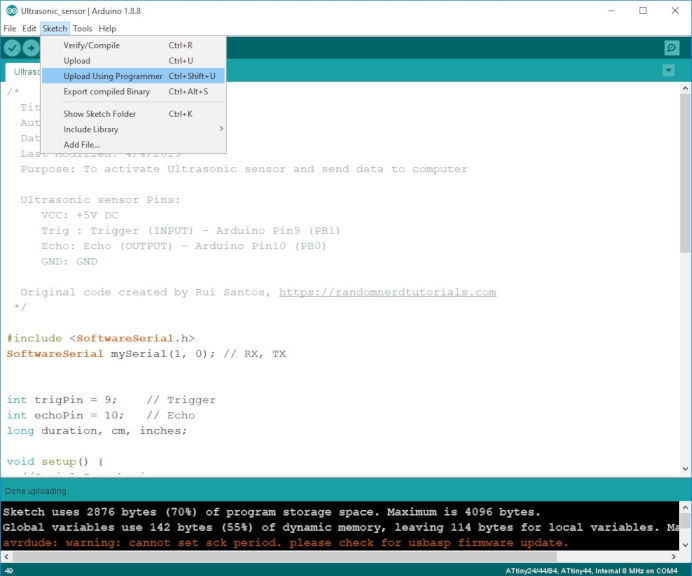The width and height of the screenshot is (692, 576).
Task: Click the editor scroll up arrow
Action: click(x=685, y=89)
